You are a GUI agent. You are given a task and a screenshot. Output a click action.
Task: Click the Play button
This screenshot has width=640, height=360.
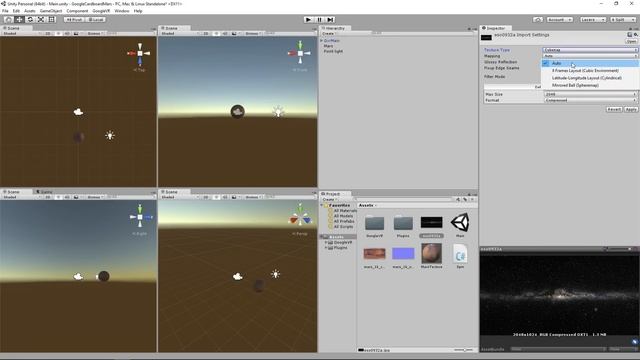(x=309, y=20)
